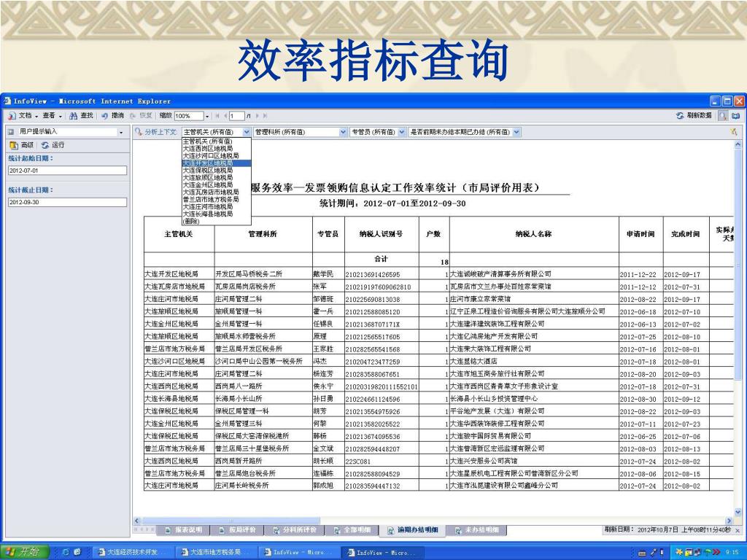Select 大连瓦房店市地税局 in the dropdown list
The width and height of the screenshot is (747, 560).
click(x=216, y=192)
